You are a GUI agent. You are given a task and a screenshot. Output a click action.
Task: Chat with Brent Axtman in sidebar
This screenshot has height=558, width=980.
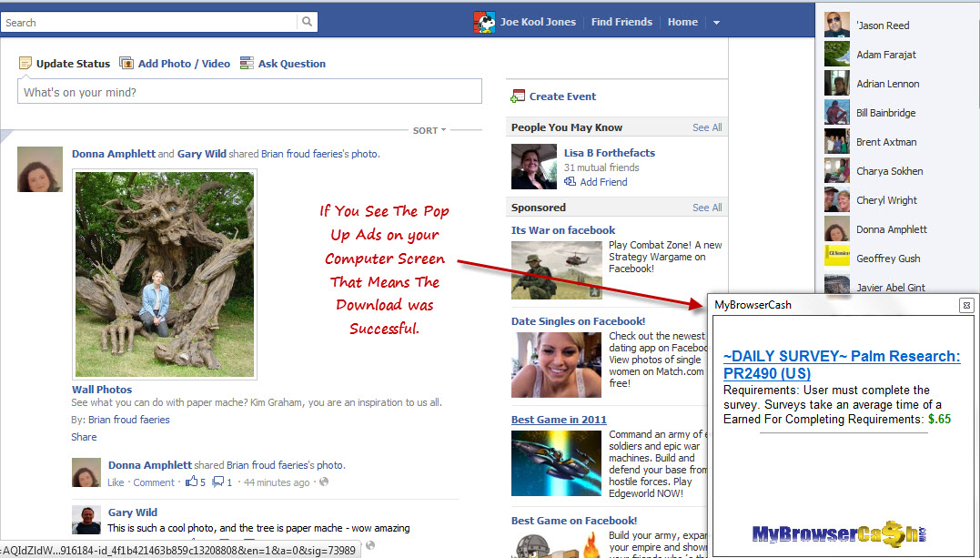pyautogui.click(x=886, y=142)
